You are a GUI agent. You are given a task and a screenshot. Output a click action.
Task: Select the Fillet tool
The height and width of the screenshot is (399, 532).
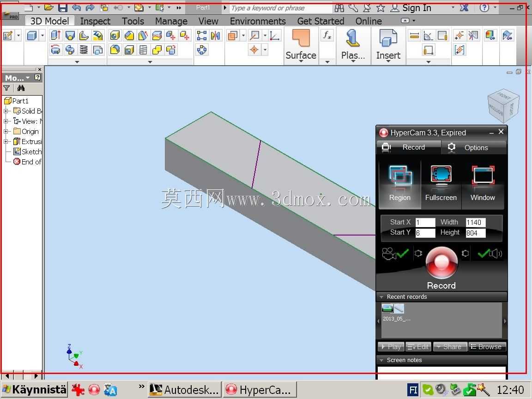point(115,50)
